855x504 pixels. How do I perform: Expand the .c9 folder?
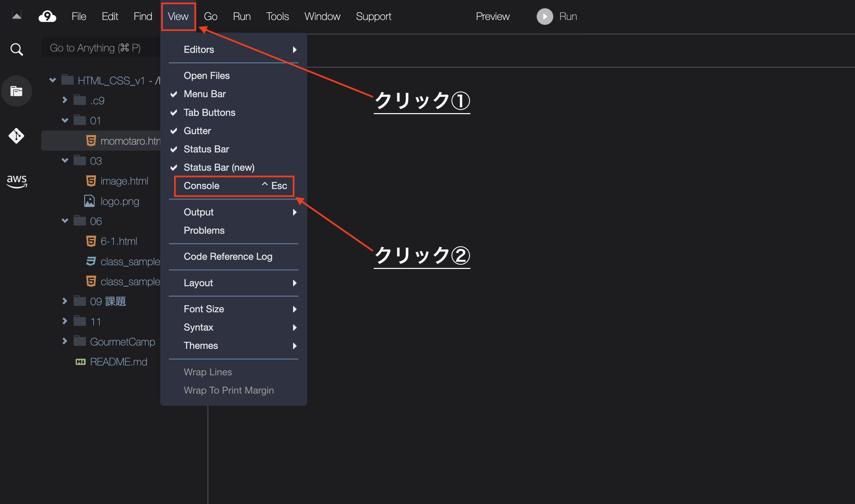[64, 100]
